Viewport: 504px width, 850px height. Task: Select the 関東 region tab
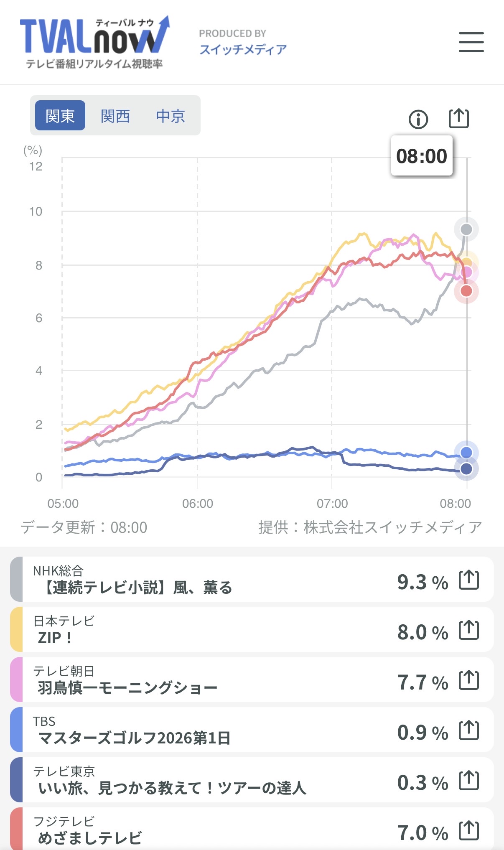pyautogui.click(x=60, y=116)
